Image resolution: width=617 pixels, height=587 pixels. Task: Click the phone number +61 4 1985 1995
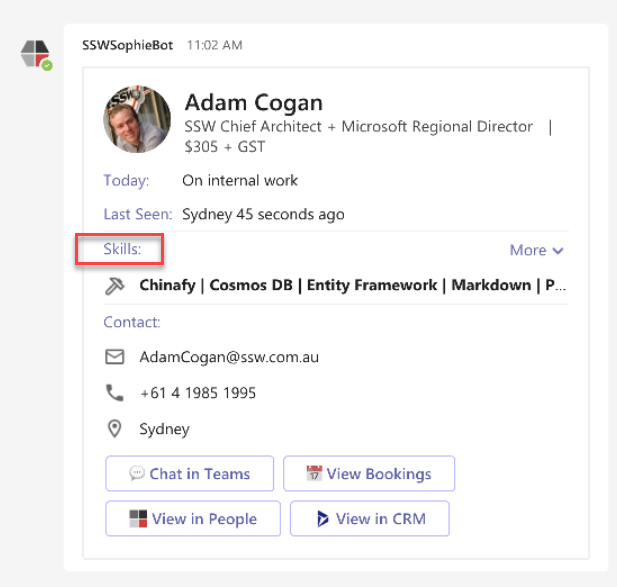pyautogui.click(x=198, y=393)
